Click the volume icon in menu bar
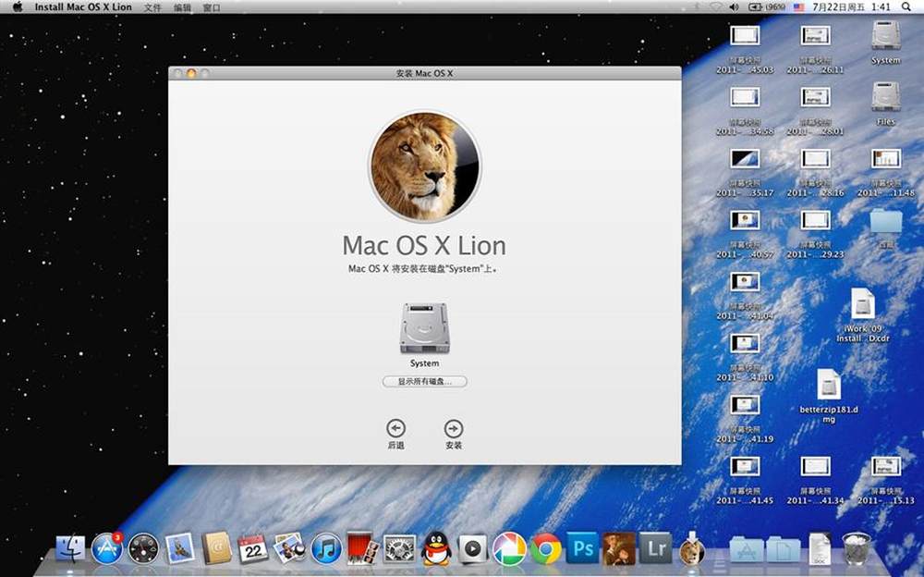This screenshot has width=924, height=577. (x=734, y=7)
